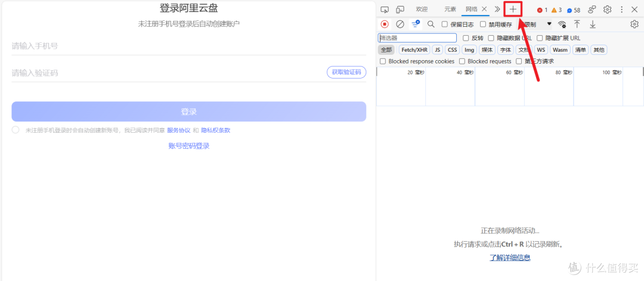Clear the network log
Screen dimensions: 644x281
pyautogui.click(x=400, y=24)
